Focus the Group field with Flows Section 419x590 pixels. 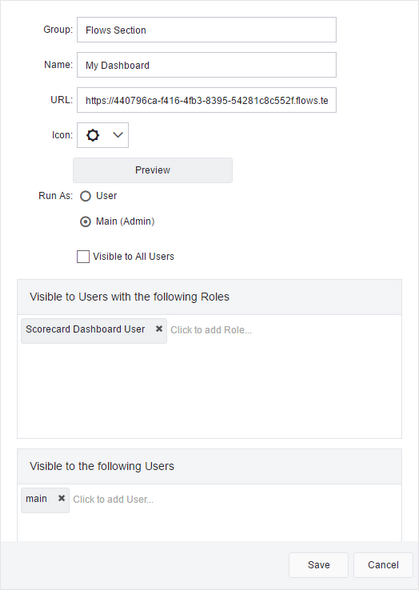tap(206, 30)
